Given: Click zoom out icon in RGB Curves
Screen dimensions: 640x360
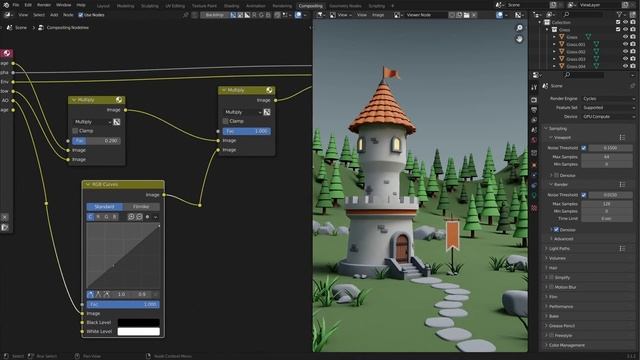Looking at the screenshot, I should coord(140,217).
